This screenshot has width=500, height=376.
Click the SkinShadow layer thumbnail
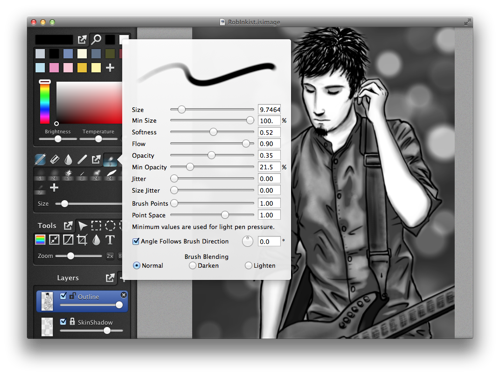[47, 327]
